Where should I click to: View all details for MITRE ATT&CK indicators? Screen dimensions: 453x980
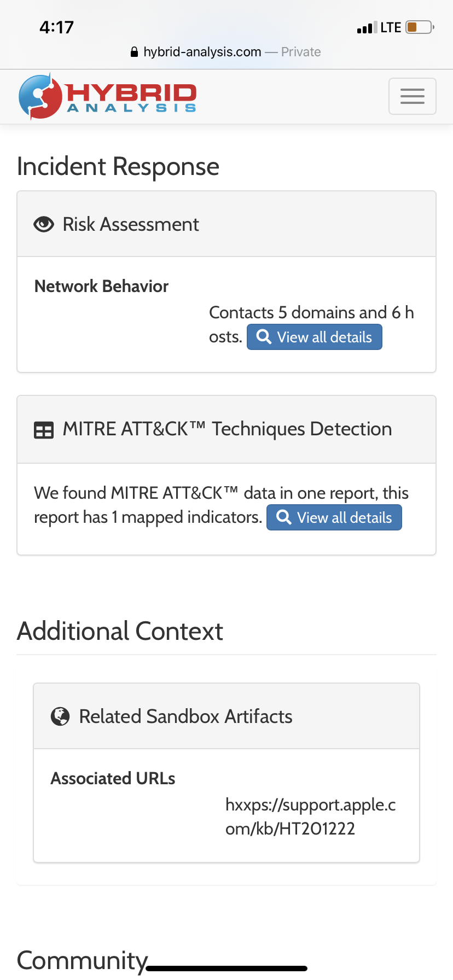[x=334, y=517]
